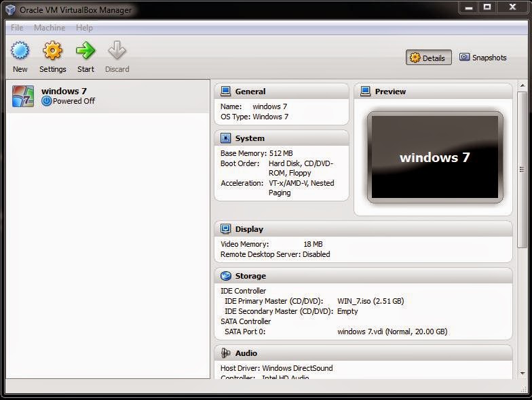Image resolution: width=532 pixels, height=400 pixels.
Task: Select the windows 7 VM in list
Action: [108, 96]
